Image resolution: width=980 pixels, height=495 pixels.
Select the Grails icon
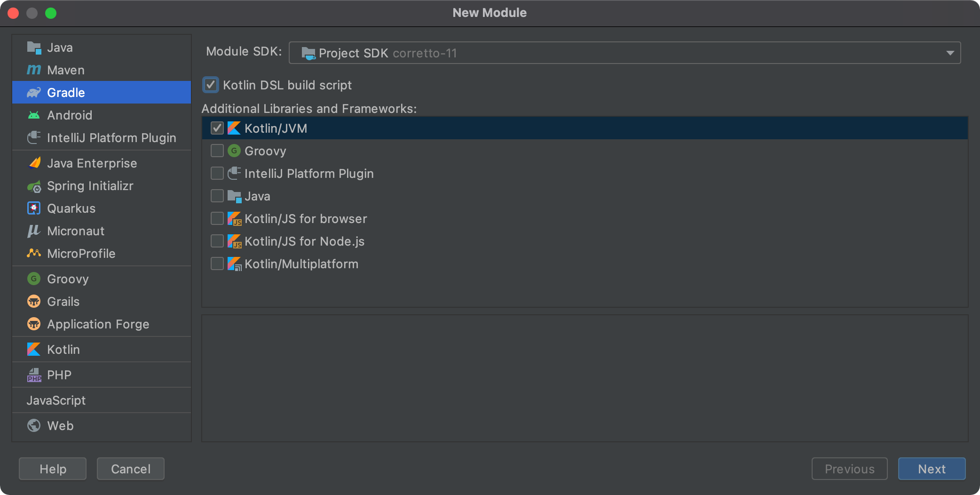pyautogui.click(x=34, y=302)
